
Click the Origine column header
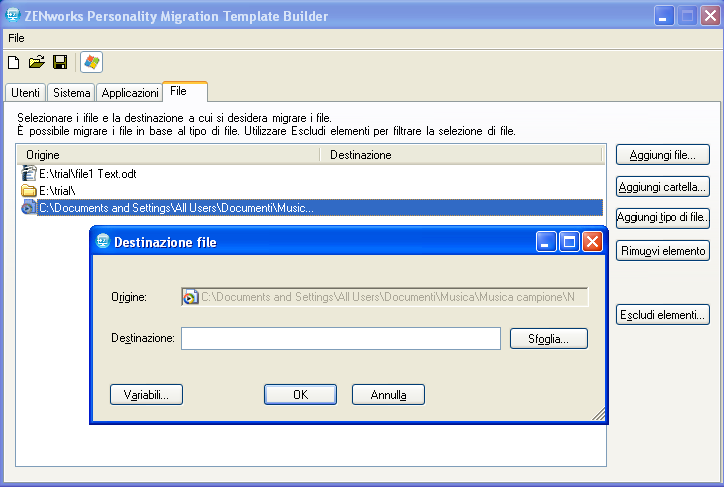click(169, 155)
